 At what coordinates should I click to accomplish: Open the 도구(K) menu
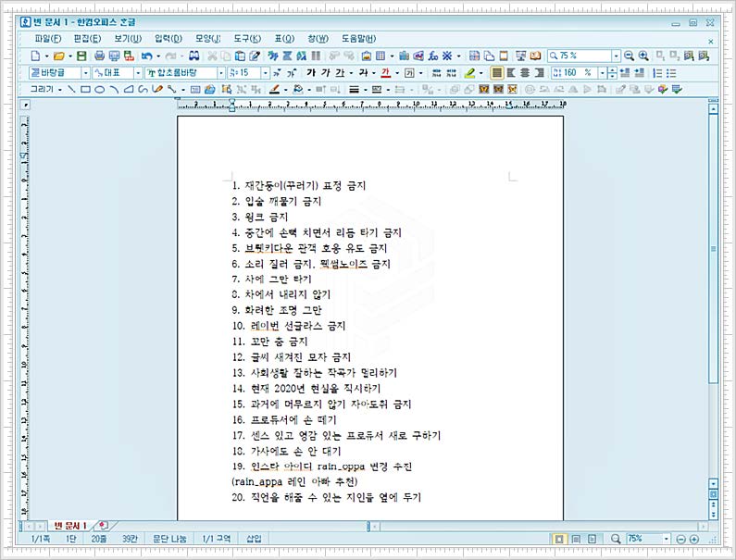(x=247, y=39)
